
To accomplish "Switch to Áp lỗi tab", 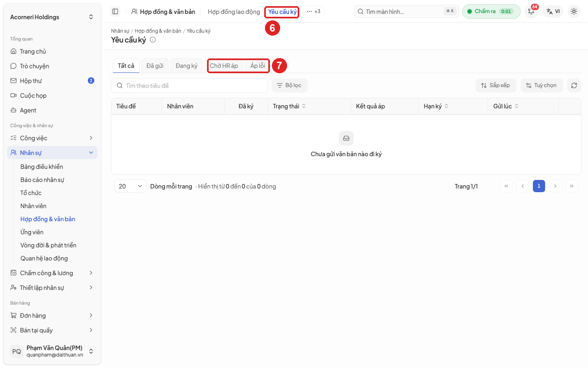I will (258, 66).
